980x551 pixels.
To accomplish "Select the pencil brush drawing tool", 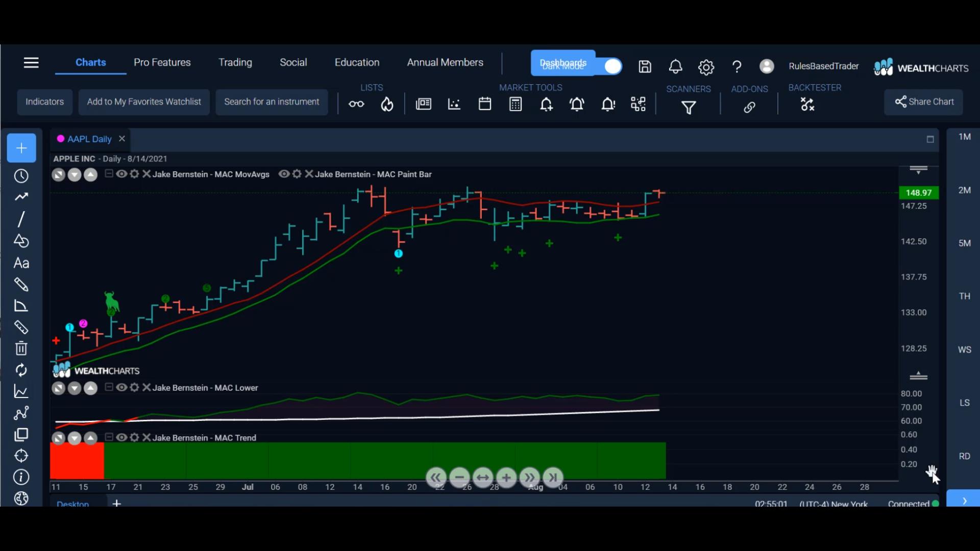I will point(21,284).
